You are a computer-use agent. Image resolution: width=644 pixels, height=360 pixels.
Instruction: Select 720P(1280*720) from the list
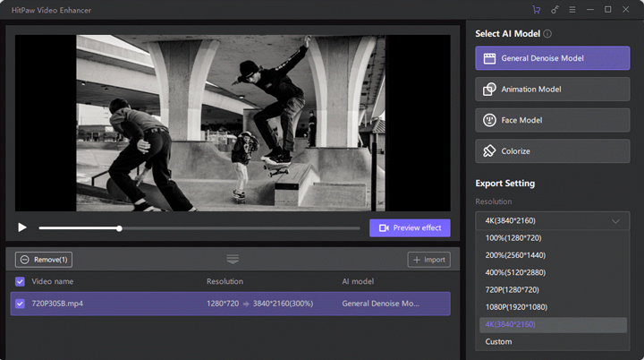pos(553,289)
